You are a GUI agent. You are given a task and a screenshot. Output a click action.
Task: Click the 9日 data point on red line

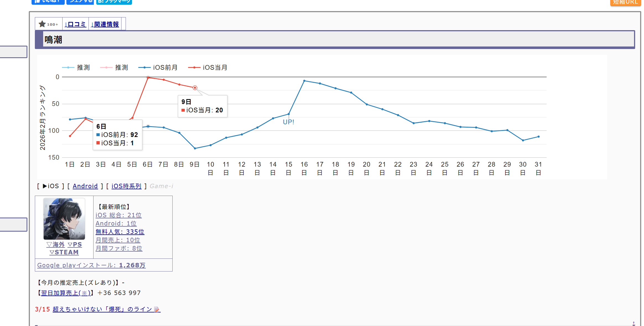(195, 88)
